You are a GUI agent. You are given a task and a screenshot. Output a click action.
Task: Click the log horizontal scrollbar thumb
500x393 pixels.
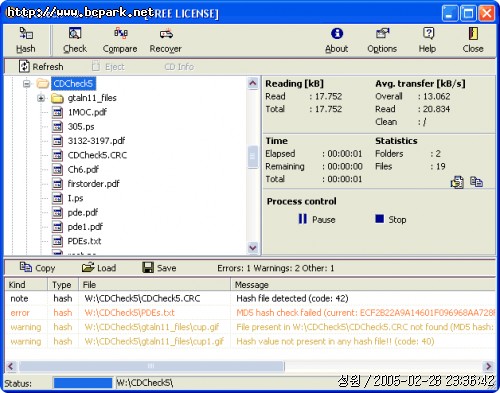pos(152,366)
